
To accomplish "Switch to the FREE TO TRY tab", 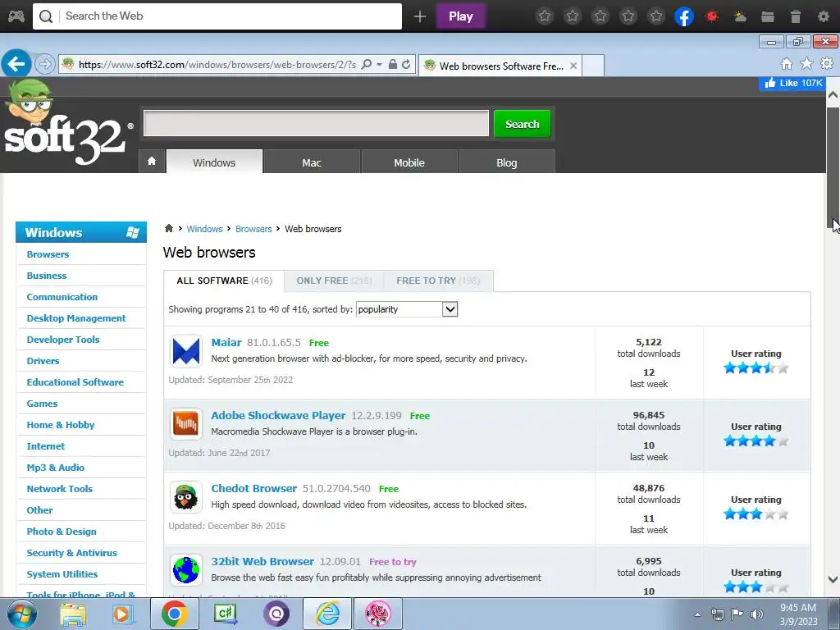I will (x=438, y=281).
